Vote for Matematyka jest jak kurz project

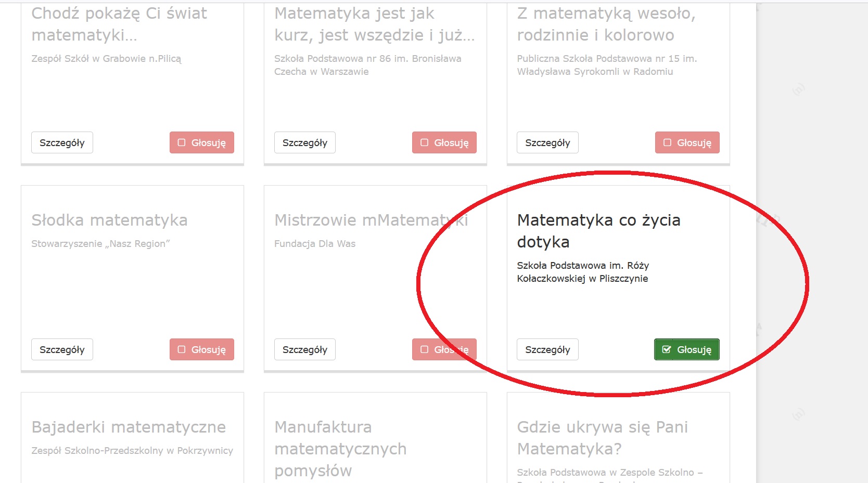coord(444,142)
